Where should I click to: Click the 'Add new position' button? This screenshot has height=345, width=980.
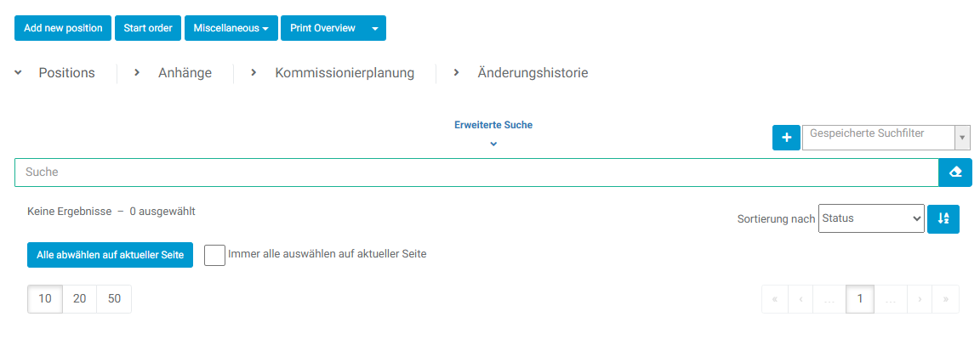[x=63, y=28]
